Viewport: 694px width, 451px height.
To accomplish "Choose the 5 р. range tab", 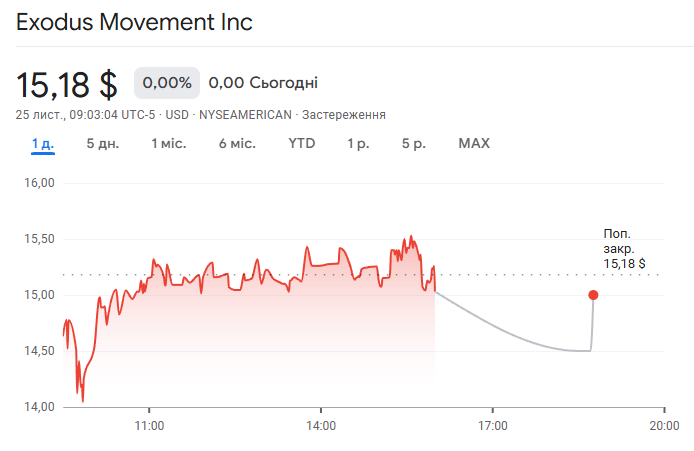I will pyautogui.click(x=414, y=144).
